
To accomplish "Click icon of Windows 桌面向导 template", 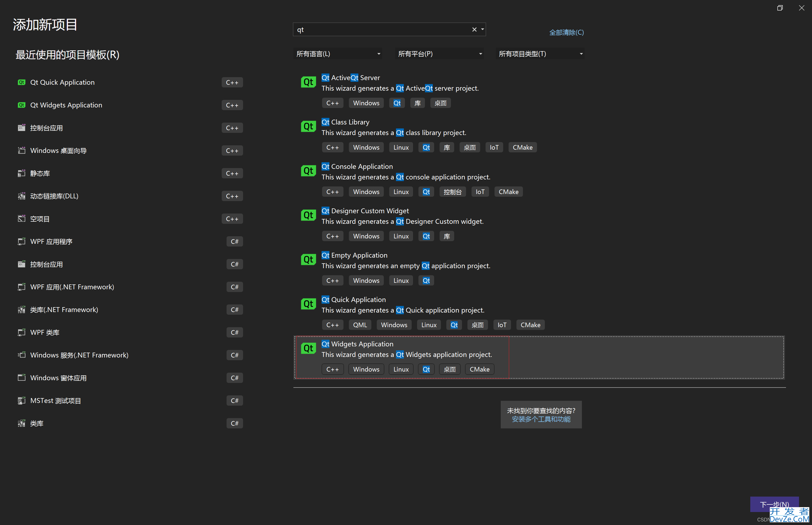I will point(21,150).
